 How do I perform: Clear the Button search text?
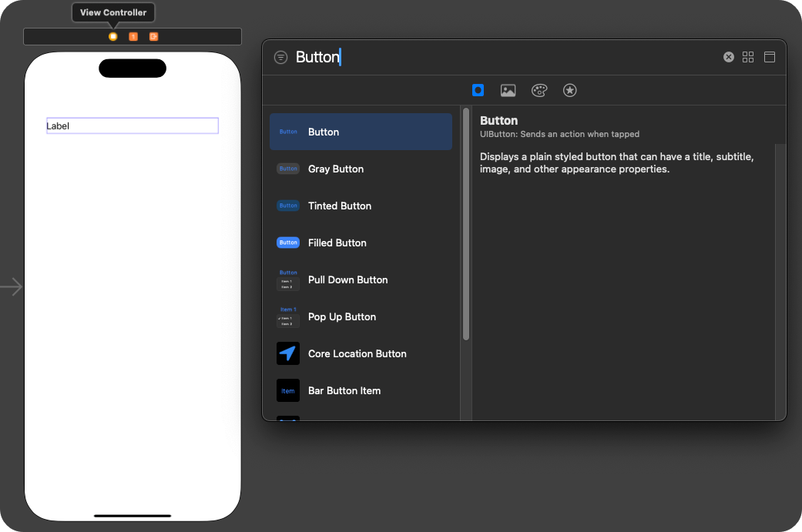click(x=728, y=57)
